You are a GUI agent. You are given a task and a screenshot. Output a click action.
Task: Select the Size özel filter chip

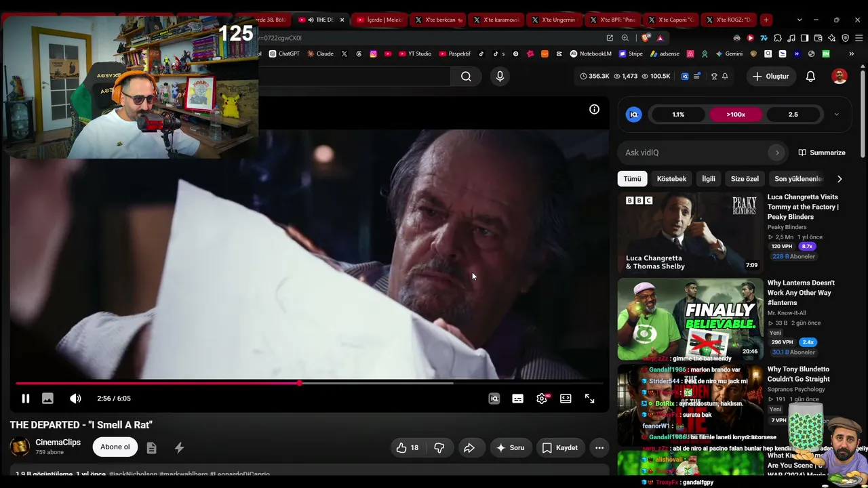pos(745,179)
